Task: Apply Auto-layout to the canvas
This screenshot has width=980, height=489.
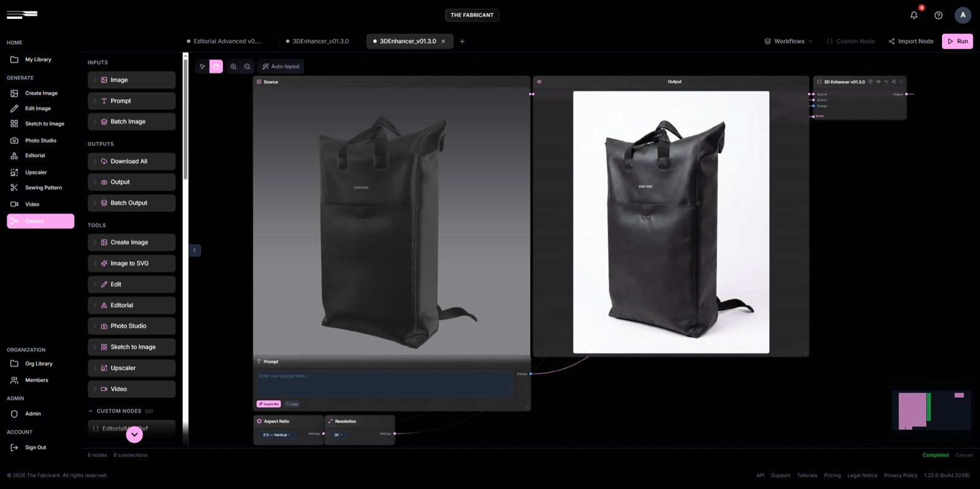Action: (x=281, y=67)
